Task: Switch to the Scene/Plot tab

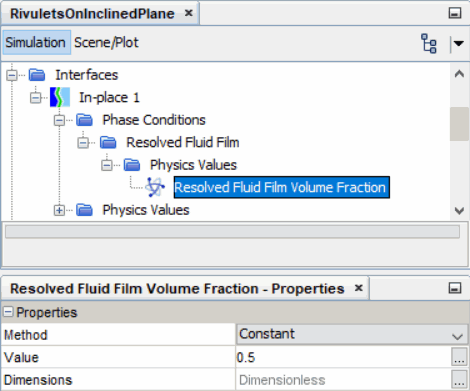Action: tap(106, 43)
